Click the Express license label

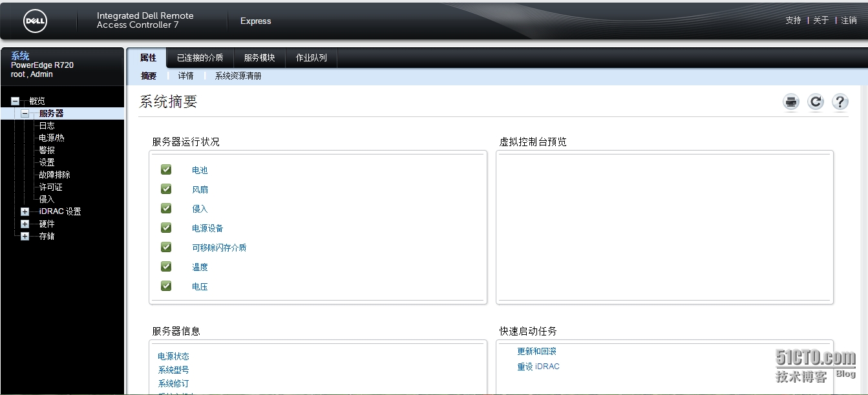pyautogui.click(x=256, y=21)
